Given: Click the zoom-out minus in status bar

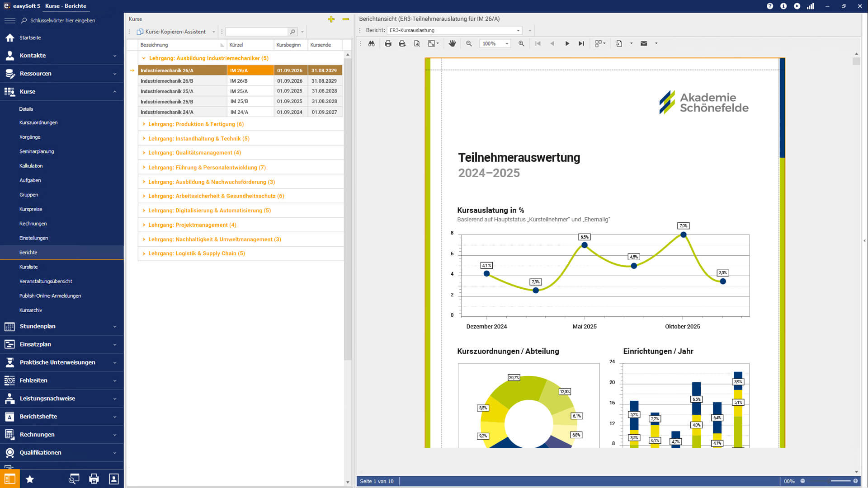Looking at the screenshot, I should click(x=803, y=481).
